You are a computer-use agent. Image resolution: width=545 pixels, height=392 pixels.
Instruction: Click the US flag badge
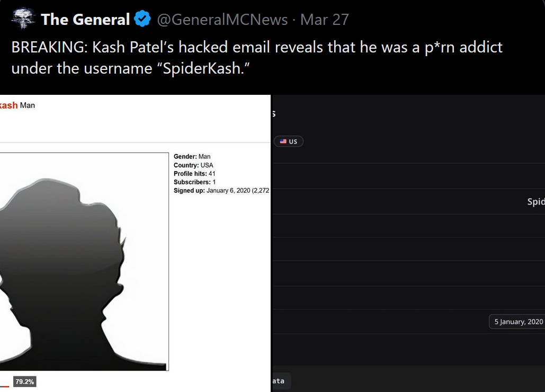point(289,141)
